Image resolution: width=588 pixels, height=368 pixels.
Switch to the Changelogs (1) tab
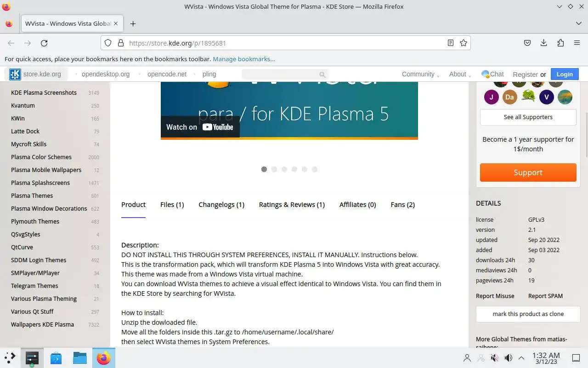click(x=221, y=205)
